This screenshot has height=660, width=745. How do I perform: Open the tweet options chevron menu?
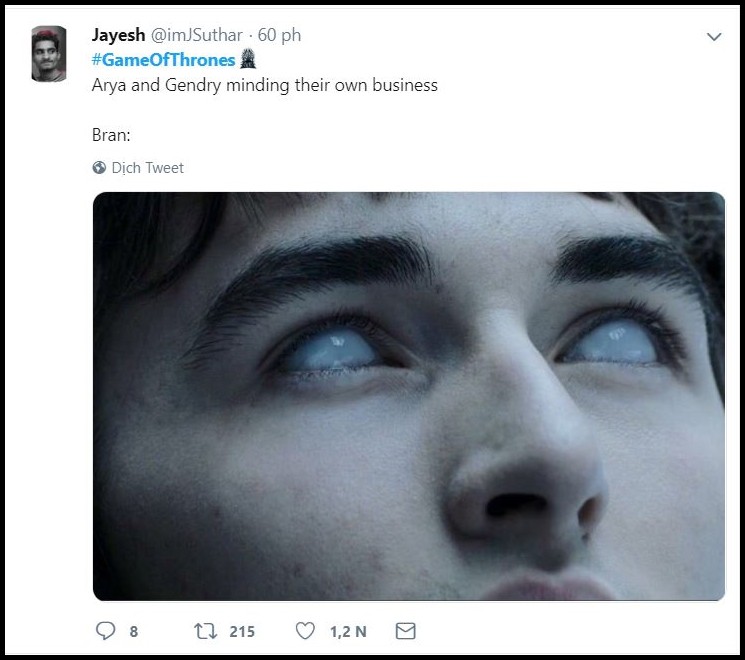coord(714,37)
